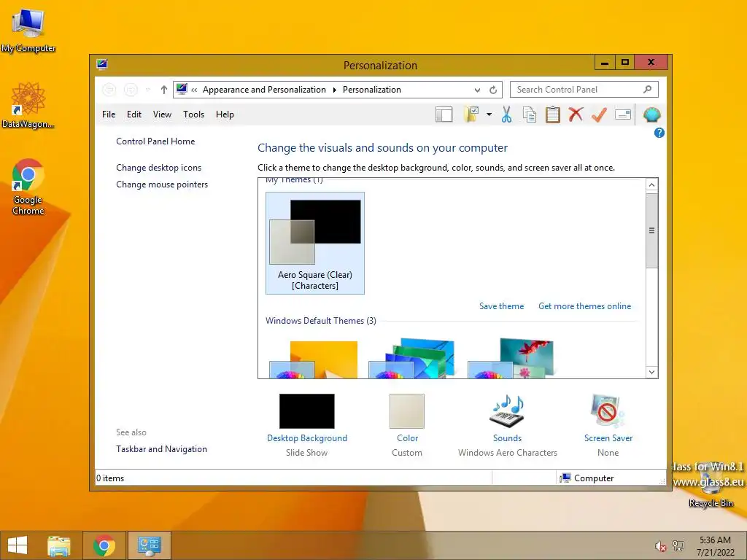Open the View menu
The width and height of the screenshot is (747, 560).
[162, 114]
